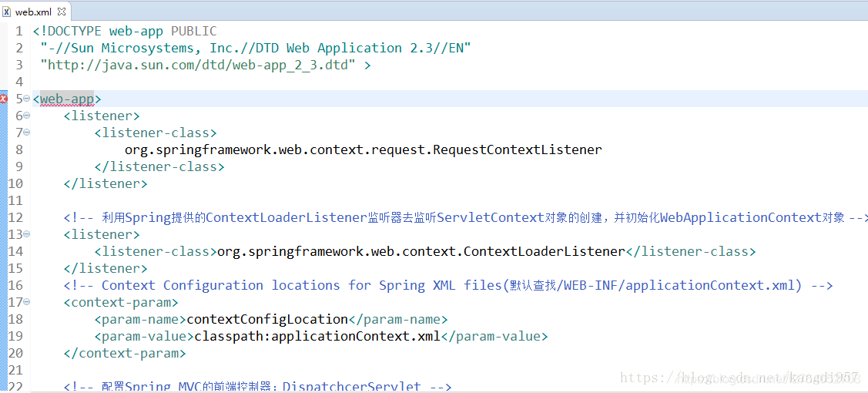Click line number 21 in the gutter
The image size is (868, 393).
(x=15, y=371)
